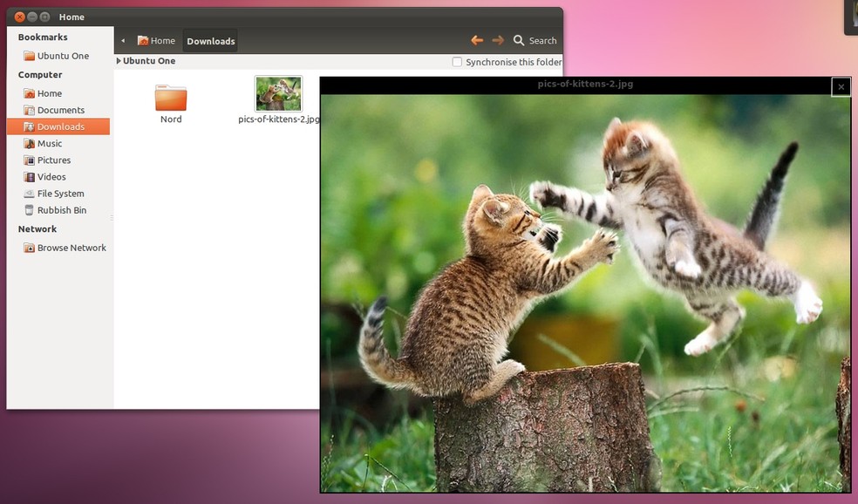Click the Bookmarks section header
Screen dimensions: 858x504
point(43,37)
